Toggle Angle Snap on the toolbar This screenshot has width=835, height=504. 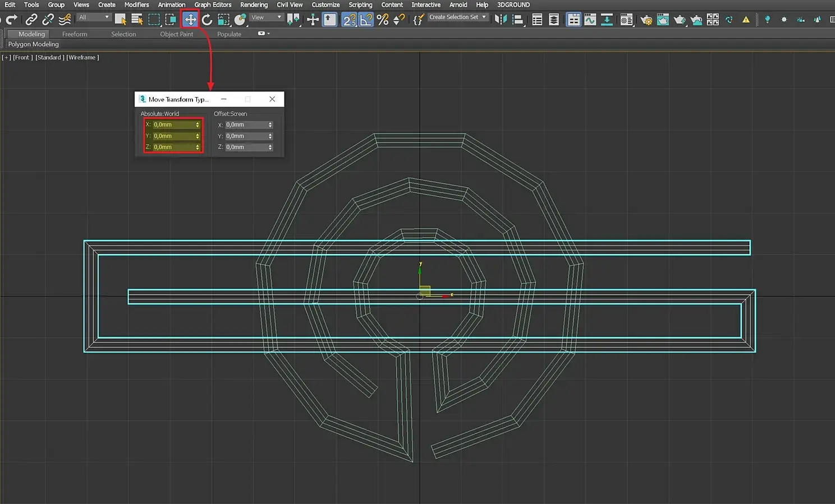(366, 20)
